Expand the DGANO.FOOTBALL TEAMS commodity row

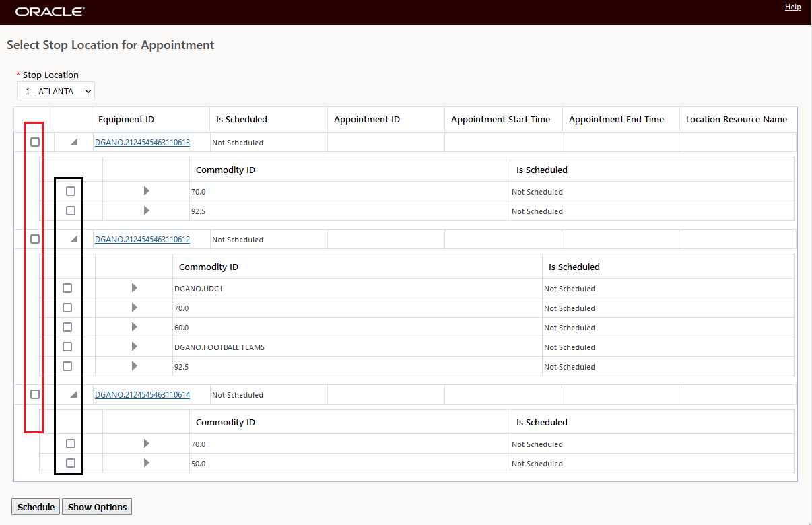point(134,347)
